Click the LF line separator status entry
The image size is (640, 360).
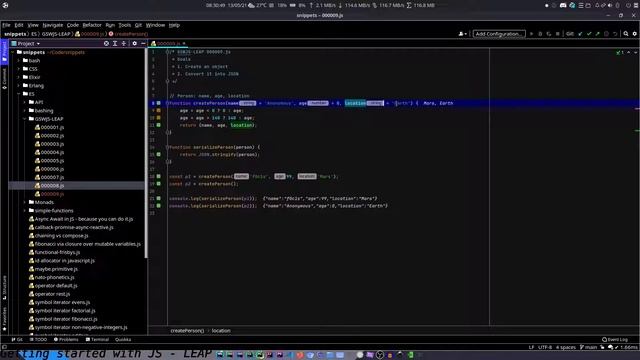click(x=531, y=347)
